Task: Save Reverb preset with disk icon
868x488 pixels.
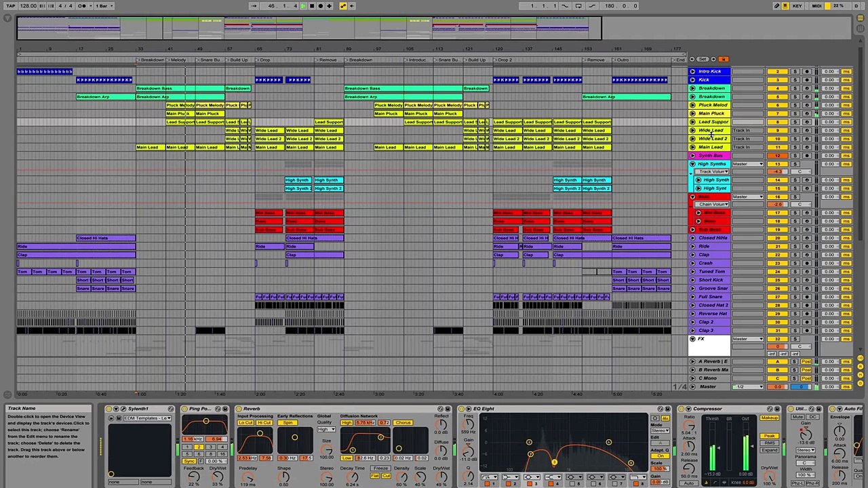Action: [x=448, y=409]
